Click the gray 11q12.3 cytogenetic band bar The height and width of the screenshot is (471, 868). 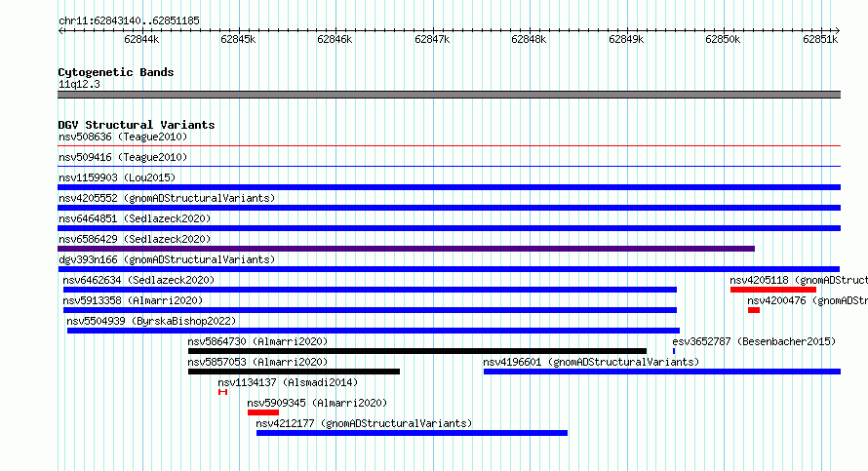point(449,95)
